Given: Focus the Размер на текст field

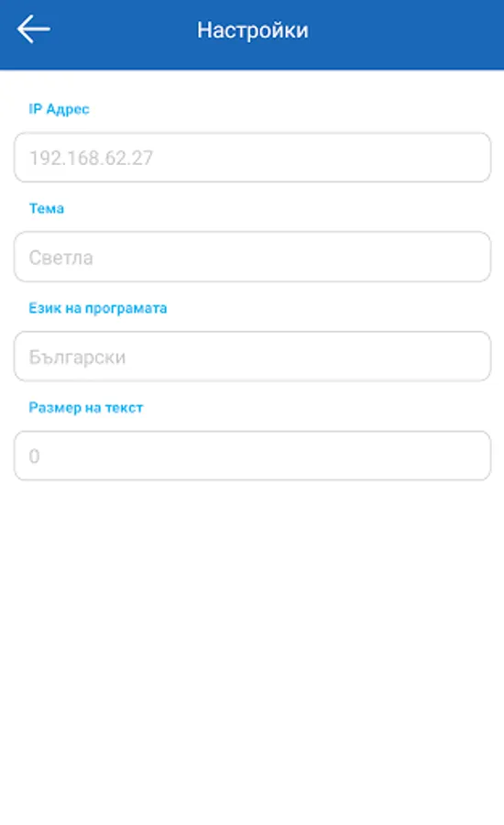Looking at the screenshot, I should click(x=253, y=456).
